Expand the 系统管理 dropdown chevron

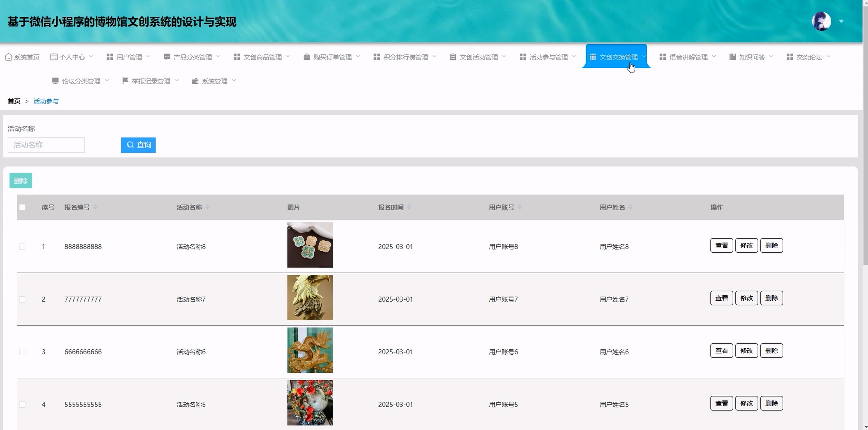point(234,80)
